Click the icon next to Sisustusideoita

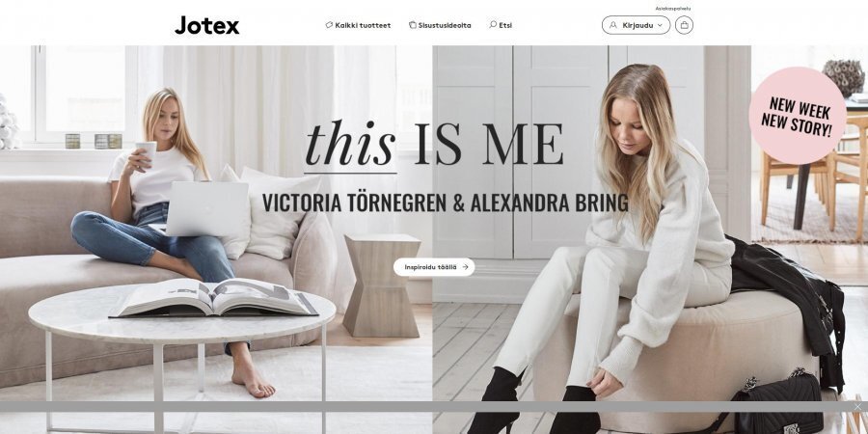[x=413, y=25]
